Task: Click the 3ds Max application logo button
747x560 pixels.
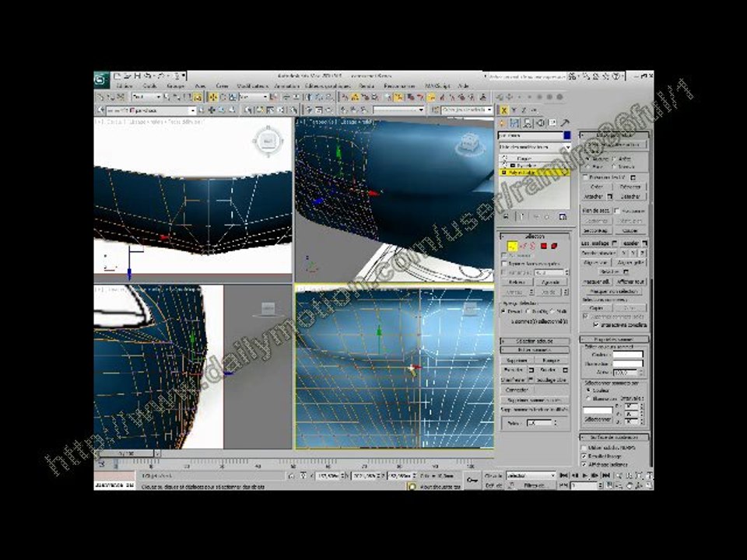Action: coord(100,79)
